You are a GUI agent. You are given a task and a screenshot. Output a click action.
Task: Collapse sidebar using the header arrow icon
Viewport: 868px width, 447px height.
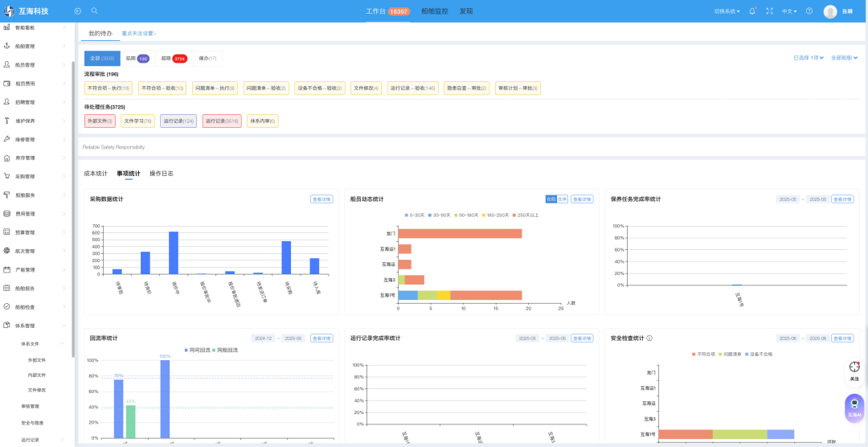[x=78, y=11]
